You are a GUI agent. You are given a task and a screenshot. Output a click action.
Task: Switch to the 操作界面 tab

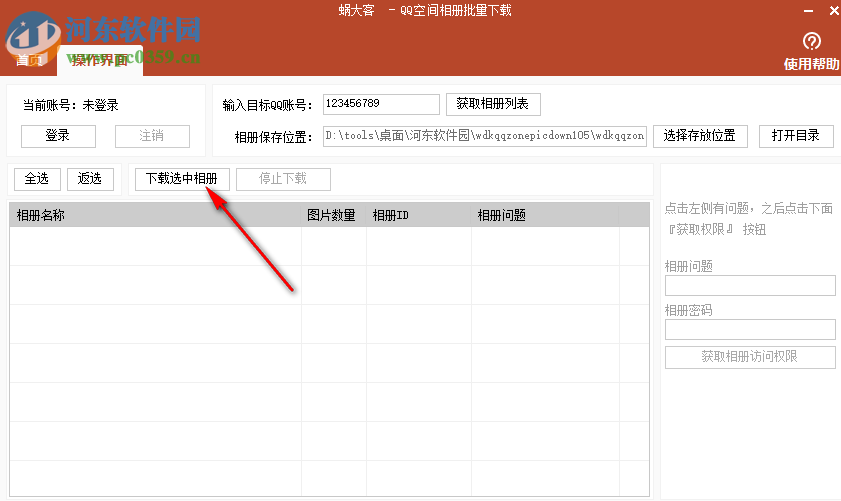point(100,60)
